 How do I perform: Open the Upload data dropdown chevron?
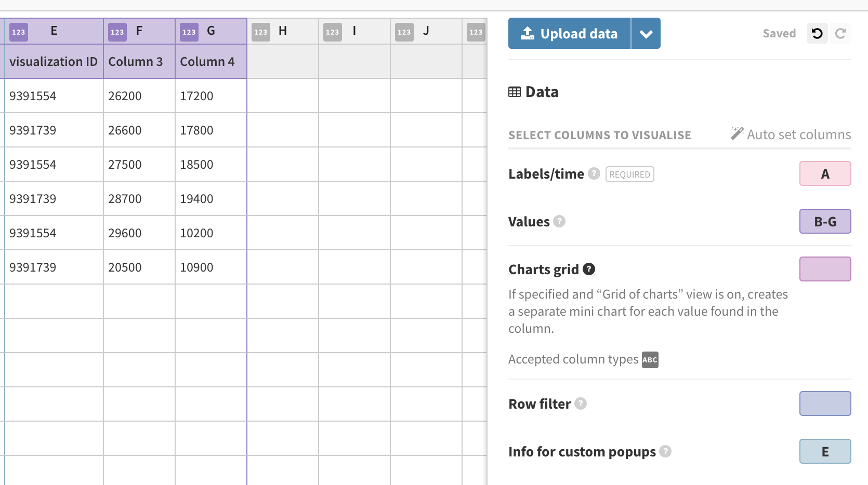(646, 33)
